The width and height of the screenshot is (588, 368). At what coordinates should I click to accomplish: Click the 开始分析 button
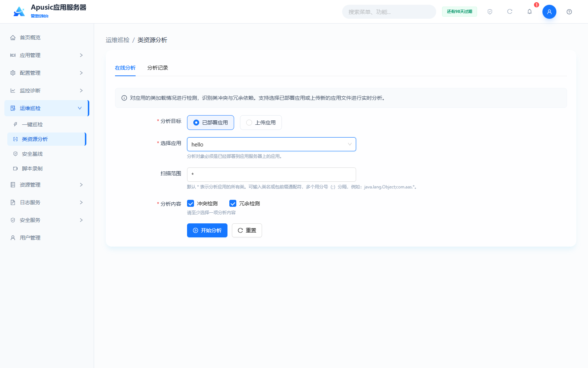pyautogui.click(x=207, y=230)
